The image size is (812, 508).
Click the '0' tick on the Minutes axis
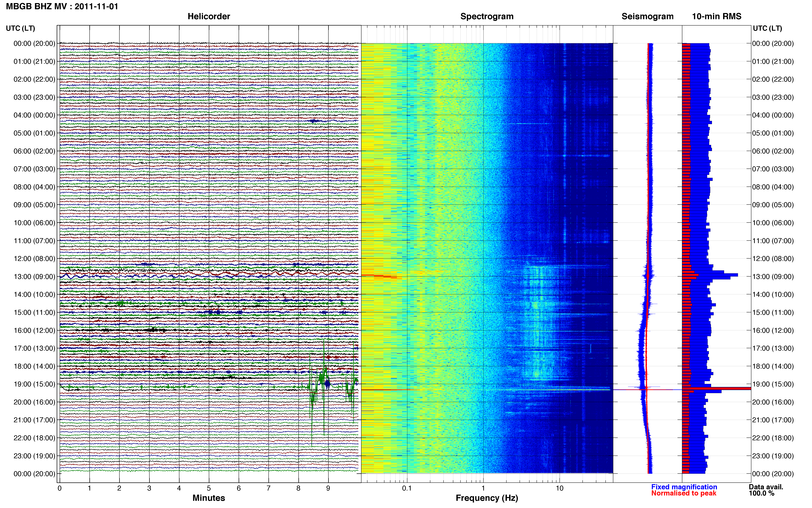tap(59, 488)
